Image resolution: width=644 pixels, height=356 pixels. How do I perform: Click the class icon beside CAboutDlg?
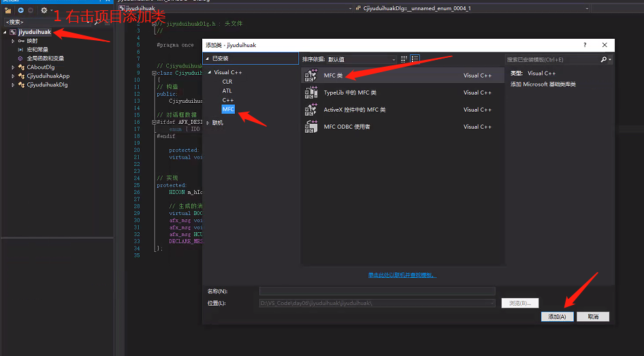[x=21, y=67]
